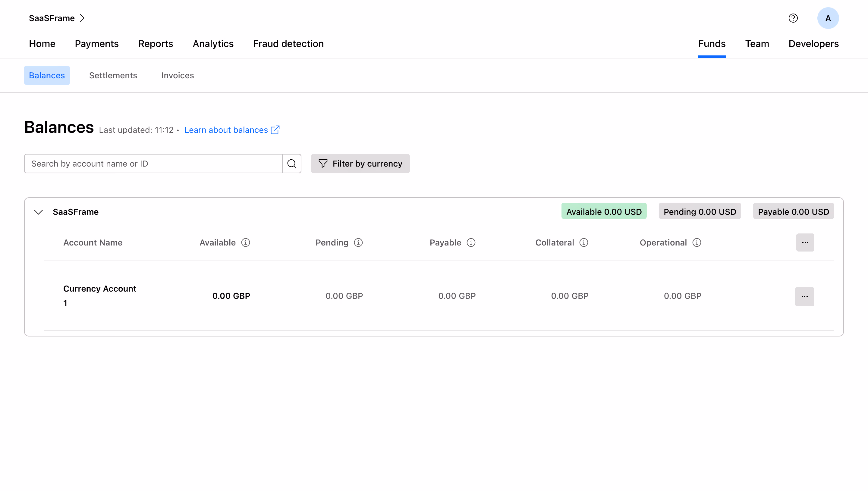
Task: Open Currency Account 1 row ellipsis menu
Action: pyautogui.click(x=805, y=297)
